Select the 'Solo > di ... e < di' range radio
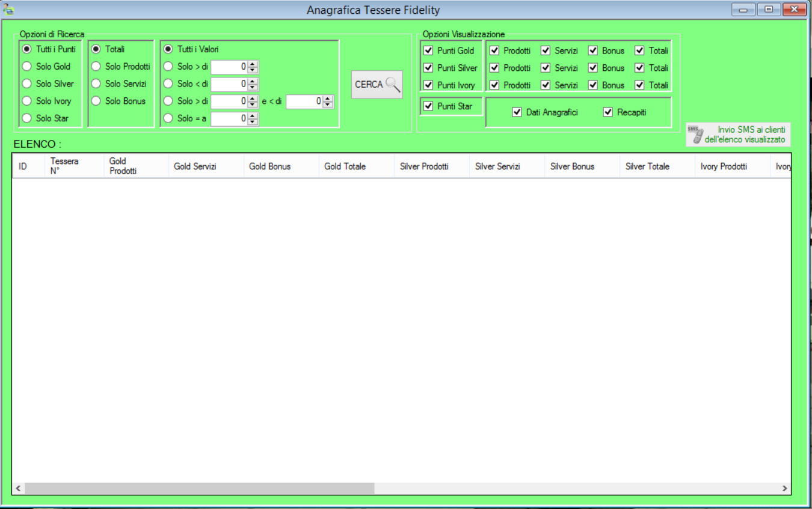This screenshot has width=812, height=509. click(x=186, y=101)
